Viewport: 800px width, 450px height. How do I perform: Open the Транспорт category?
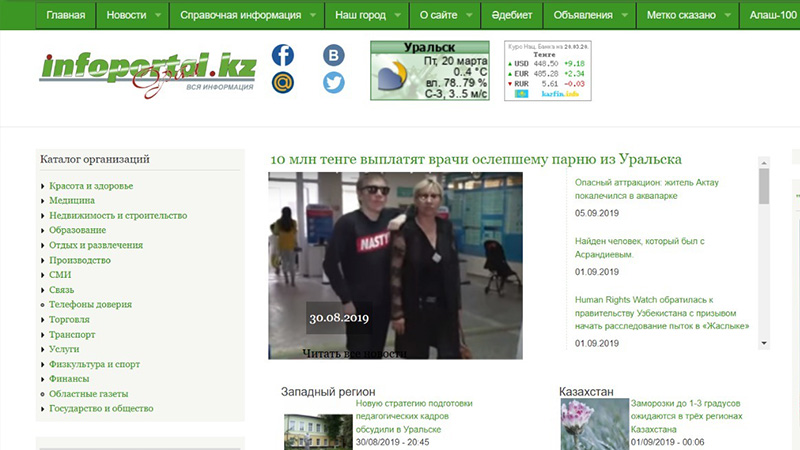[72, 335]
